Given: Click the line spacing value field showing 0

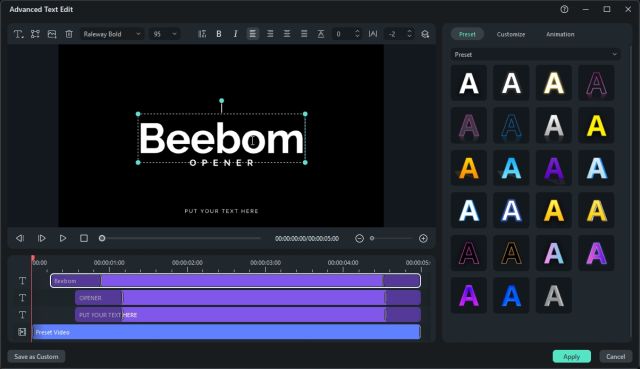Looking at the screenshot, I should [x=342, y=34].
